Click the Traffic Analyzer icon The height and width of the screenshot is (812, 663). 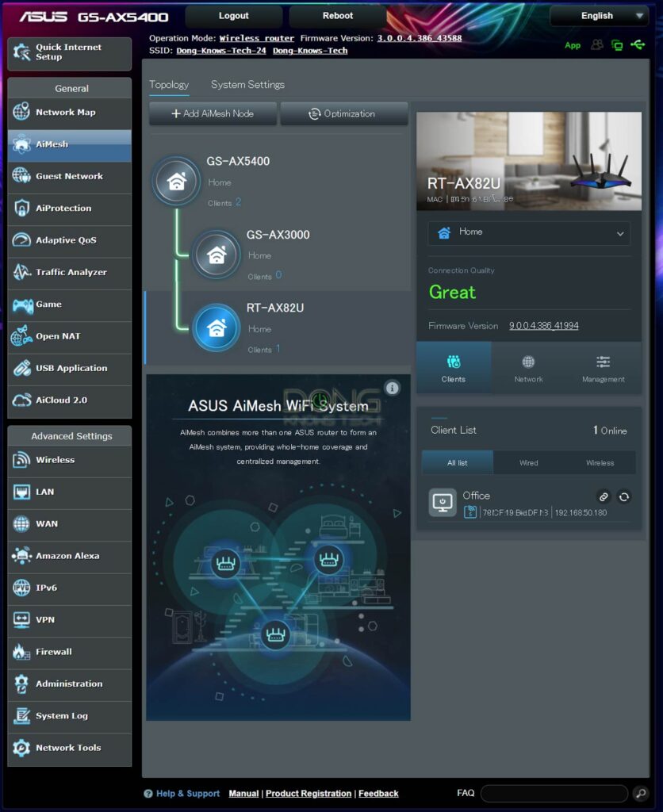pyautogui.click(x=21, y=272)
